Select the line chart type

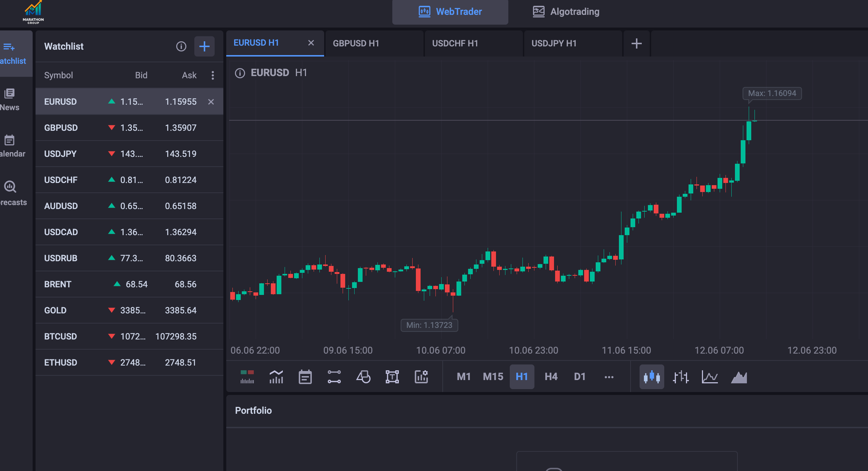click(710, 377)
